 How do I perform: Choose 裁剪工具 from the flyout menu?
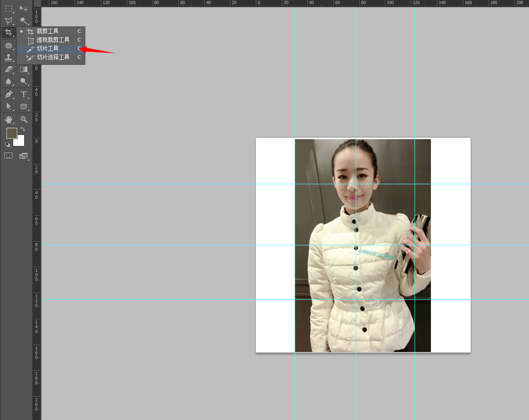tap(47, 31)
